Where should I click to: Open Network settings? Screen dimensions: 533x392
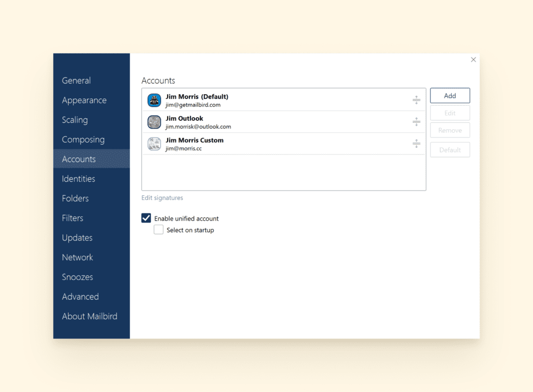pos(78,257)
